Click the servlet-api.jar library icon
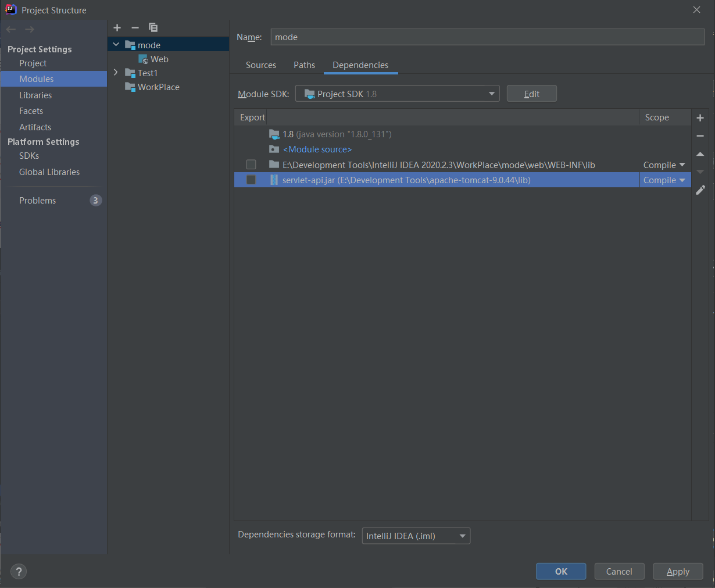The height and width of the screenshot is (588, 715). tap(274, 180)
